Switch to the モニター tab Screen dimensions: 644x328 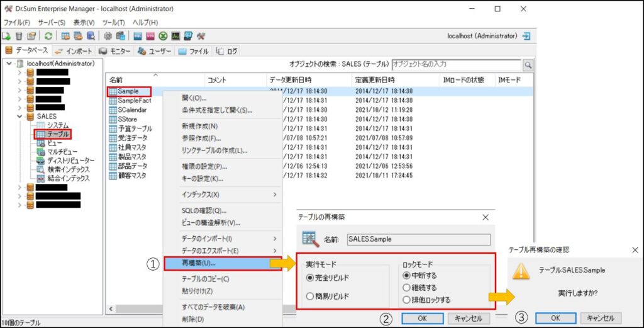[x=114, y=51]
